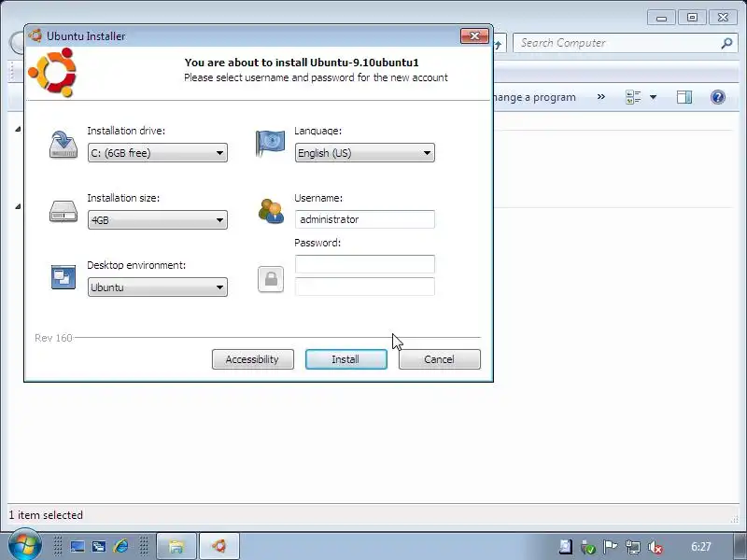Launch Internet Explorer from the taskbar
Screen dimensions: 747x560
point(120,546)
